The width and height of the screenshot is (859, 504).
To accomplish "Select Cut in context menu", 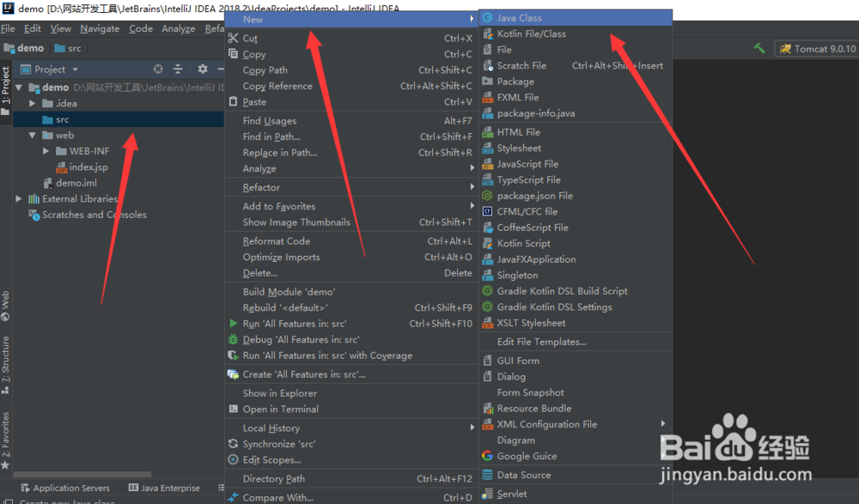I will click(351, 39).
